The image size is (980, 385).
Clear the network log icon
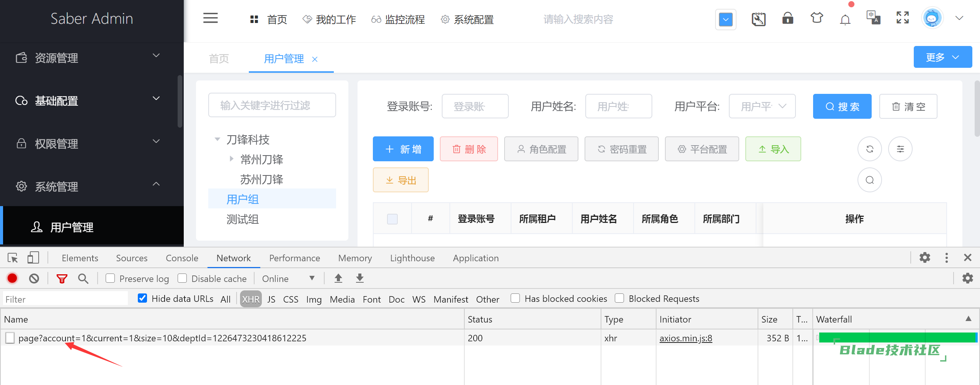pyautogui.click(x=34, y=278)
